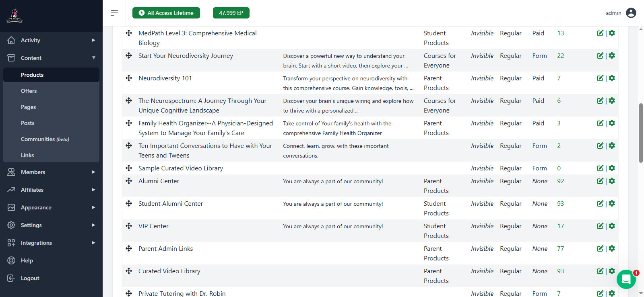Viewport: 644px width, 297px height.
Task: Click the drag handle for Sample Curated Video Library
Action: (x=129, y=168)
